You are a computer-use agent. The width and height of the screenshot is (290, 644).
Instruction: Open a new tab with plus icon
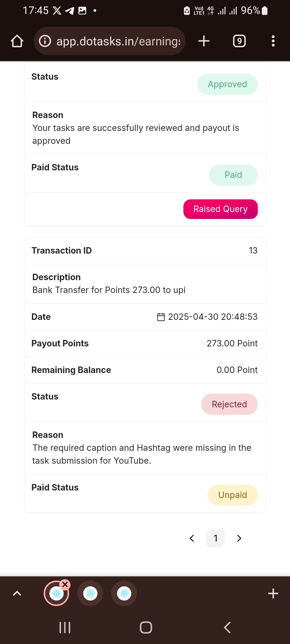(204, 41)
